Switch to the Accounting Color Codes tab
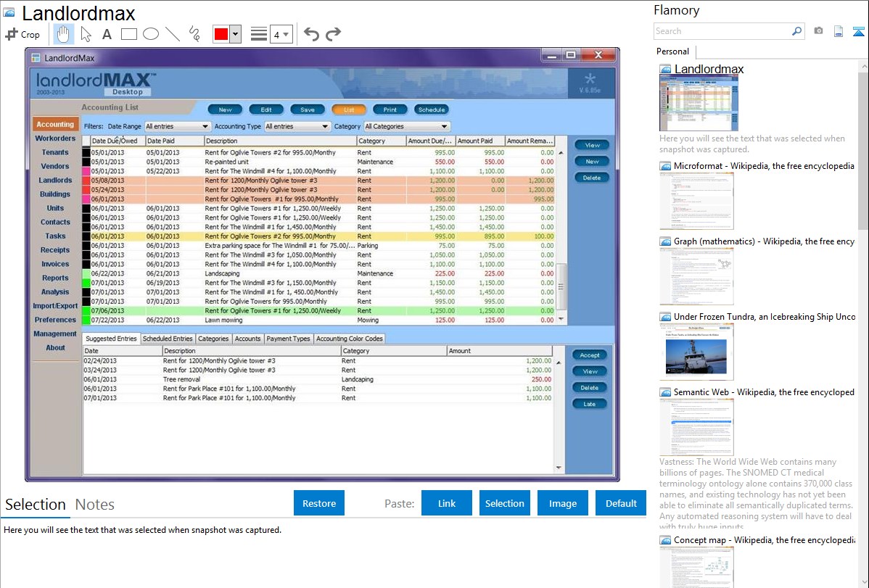The width and height of the screenshot is (869, 588). (349, 339)
